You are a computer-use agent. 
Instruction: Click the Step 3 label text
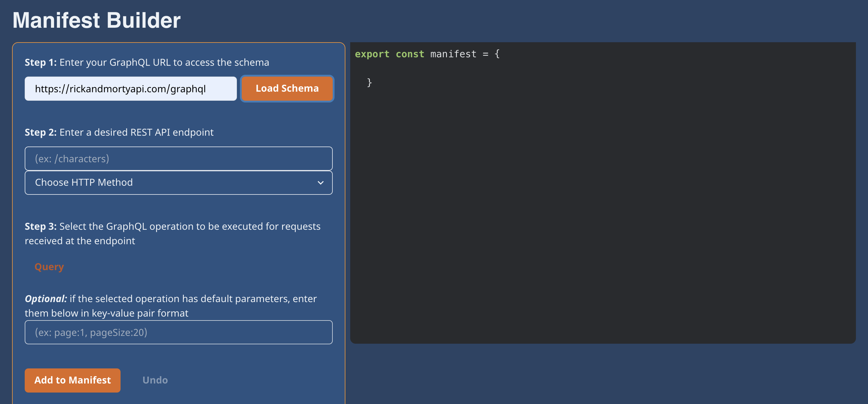click(x=40, y=226)
